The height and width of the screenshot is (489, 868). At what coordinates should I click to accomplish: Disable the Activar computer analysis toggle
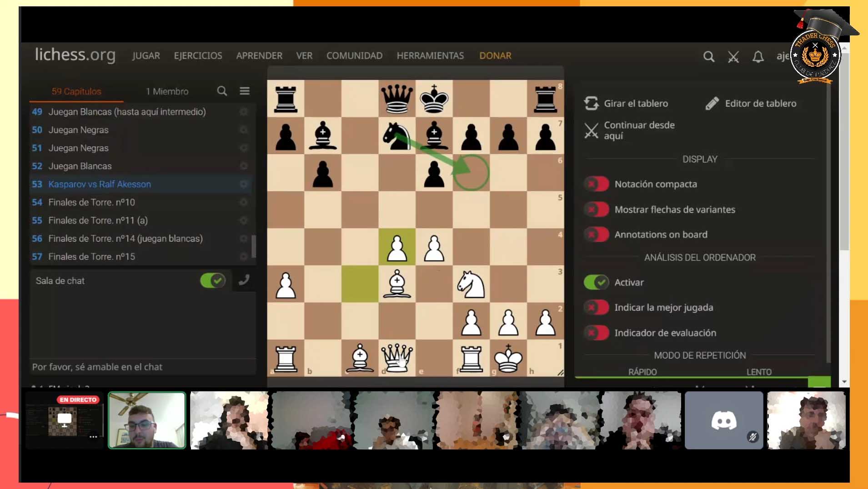pyautogui.click(x=596, y=282)
